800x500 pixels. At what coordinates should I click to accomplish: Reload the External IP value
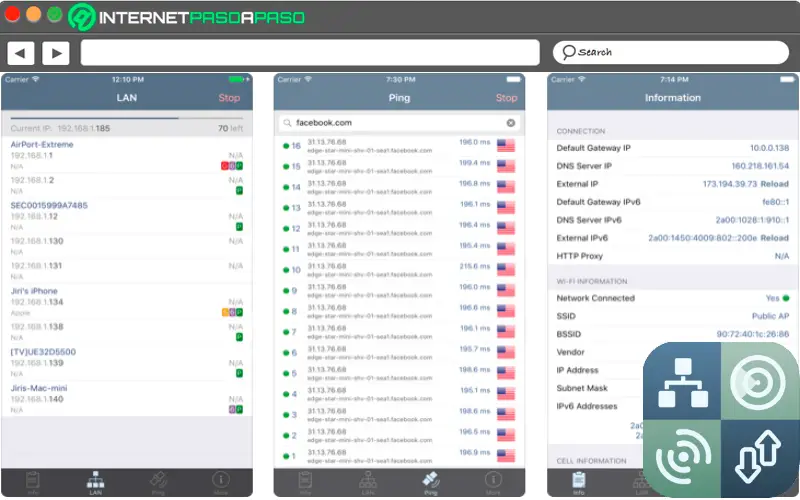[x=774, y=184]
